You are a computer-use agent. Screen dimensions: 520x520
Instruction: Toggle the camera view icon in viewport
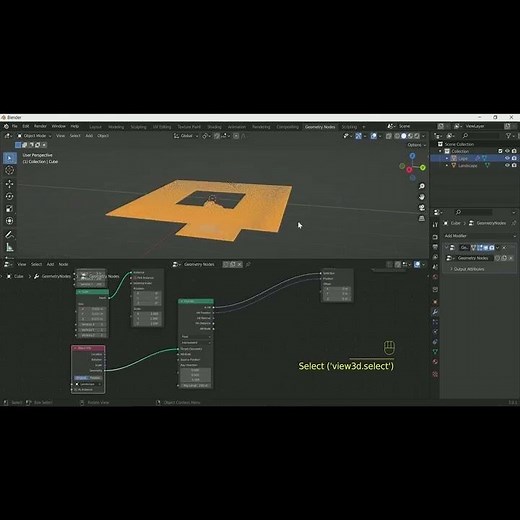(422, 208)
